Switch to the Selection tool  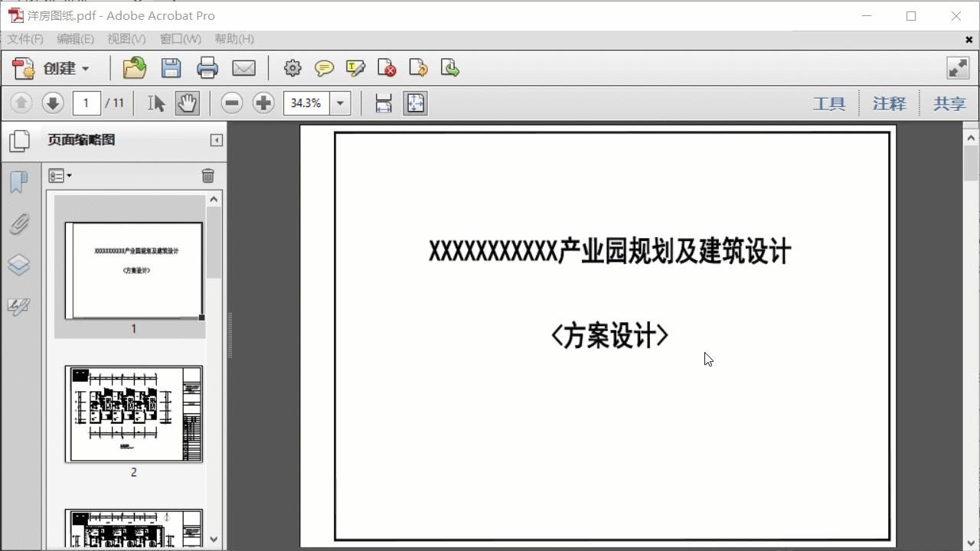click(x=155, y=103)
